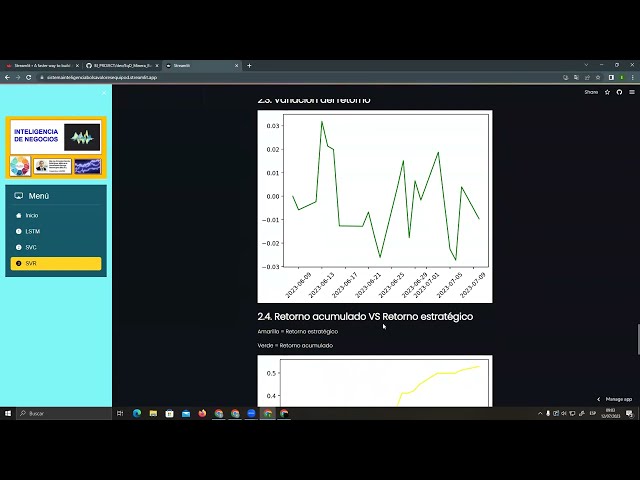Bookmark this page with the star
The image size is (640, 480).
[x=598, y=77]
